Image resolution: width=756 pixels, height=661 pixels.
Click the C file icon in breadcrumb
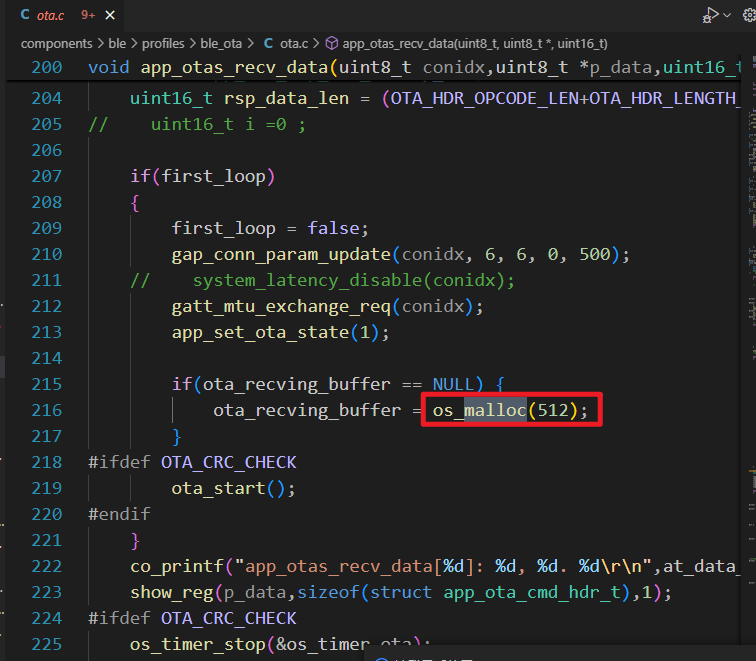(268, 44)
